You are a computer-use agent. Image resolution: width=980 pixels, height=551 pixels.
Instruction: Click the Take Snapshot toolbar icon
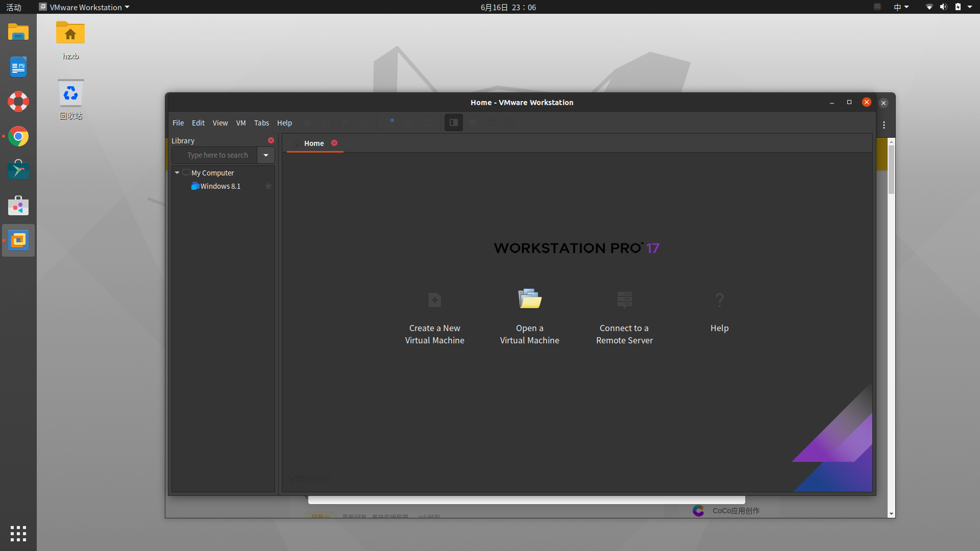point(390,123)
